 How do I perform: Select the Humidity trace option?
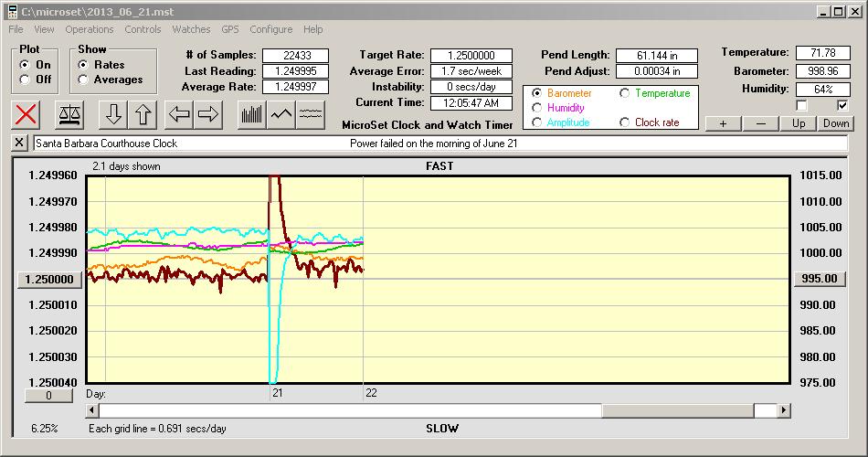(x=536, y=108)
